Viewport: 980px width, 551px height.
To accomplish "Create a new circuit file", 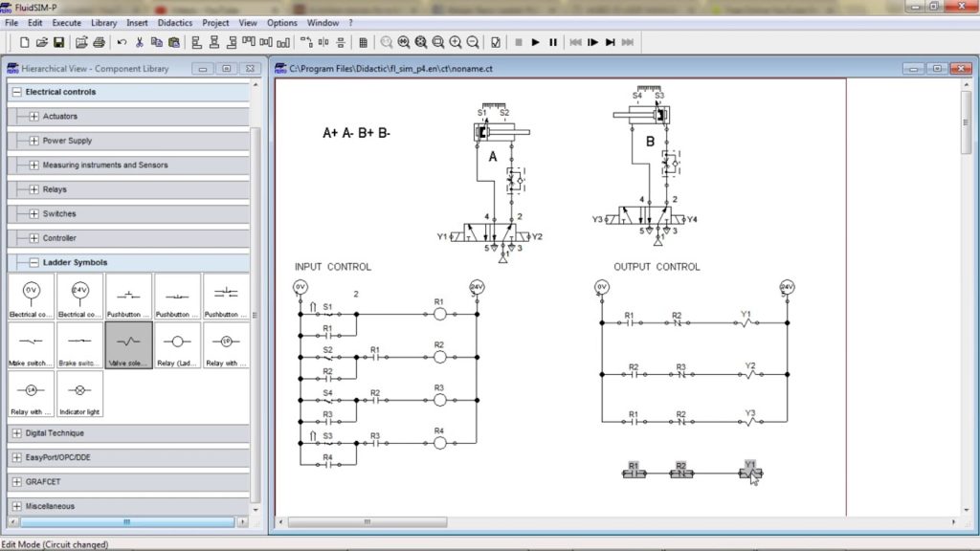I will tap(24, 42).
